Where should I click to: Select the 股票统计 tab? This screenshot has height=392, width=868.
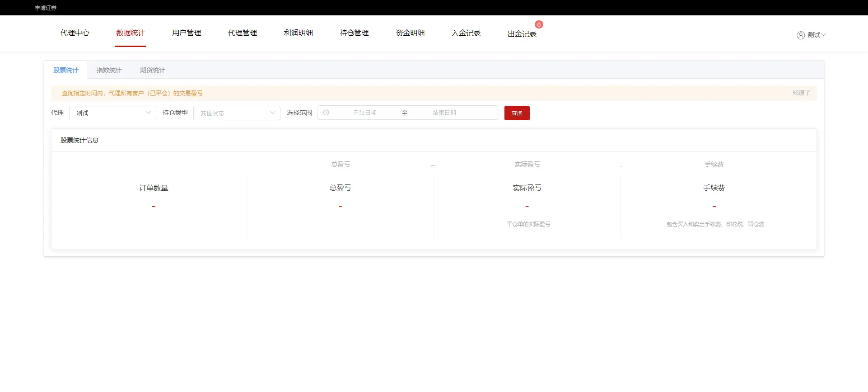65,70
